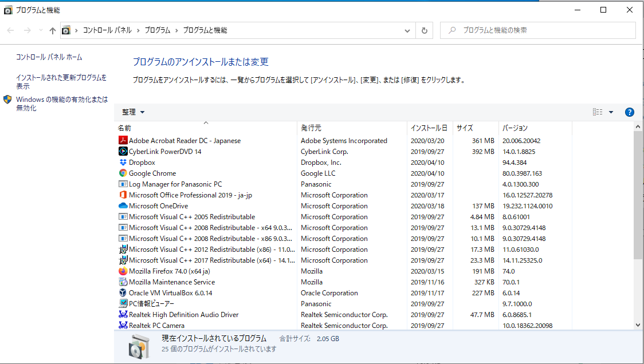Screen dimensions: 644x364
Task: Select the Dropbox program name
Action: click(x=142, y=162)
